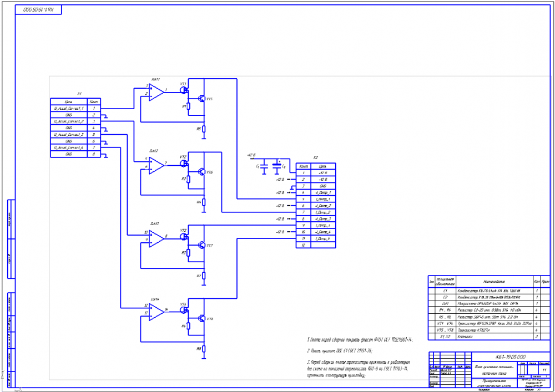
Task: Click capacitor C1 symbol
Action: click(x=264, y=165)
